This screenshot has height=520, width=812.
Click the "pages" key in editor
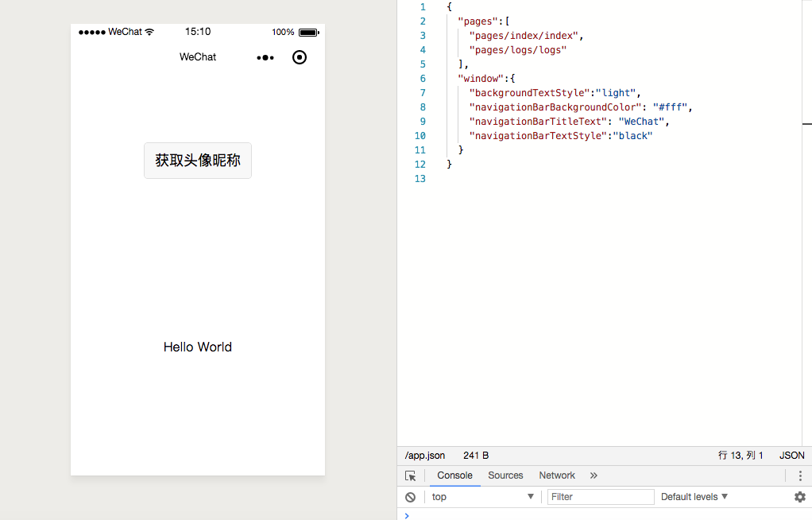pos(478,21)
